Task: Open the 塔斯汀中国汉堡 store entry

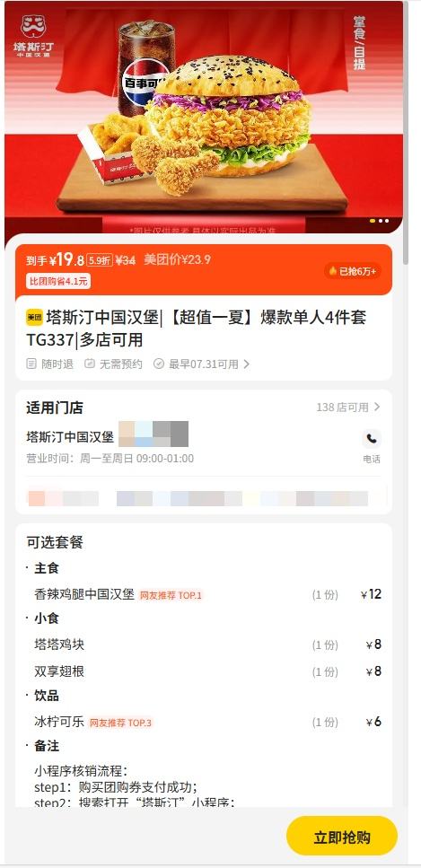Action: tap(70, 437)
